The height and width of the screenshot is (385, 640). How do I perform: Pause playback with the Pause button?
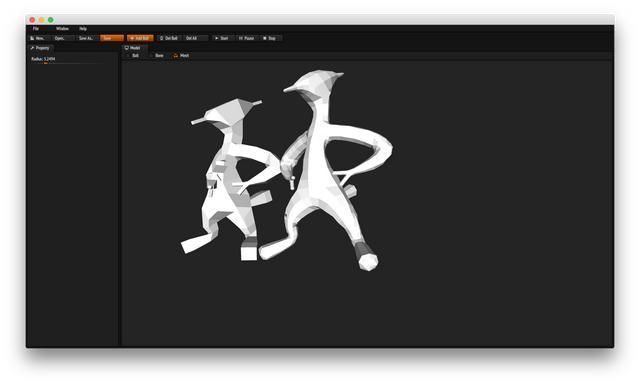tap(247, 38)
